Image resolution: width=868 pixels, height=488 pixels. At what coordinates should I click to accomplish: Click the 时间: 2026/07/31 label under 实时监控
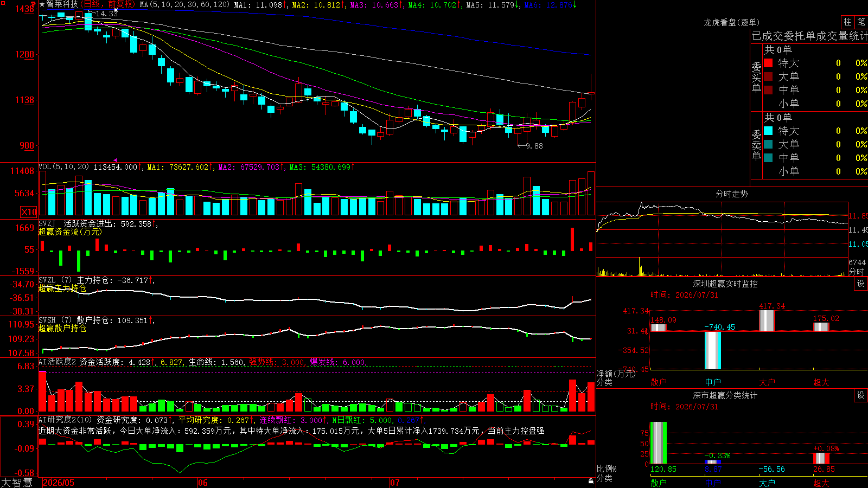(x=684, y=295)
